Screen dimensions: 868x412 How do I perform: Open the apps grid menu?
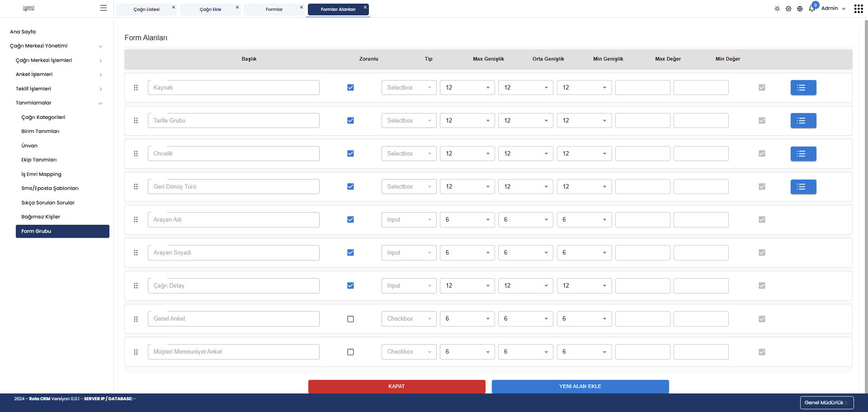click(x=859, y=9)
